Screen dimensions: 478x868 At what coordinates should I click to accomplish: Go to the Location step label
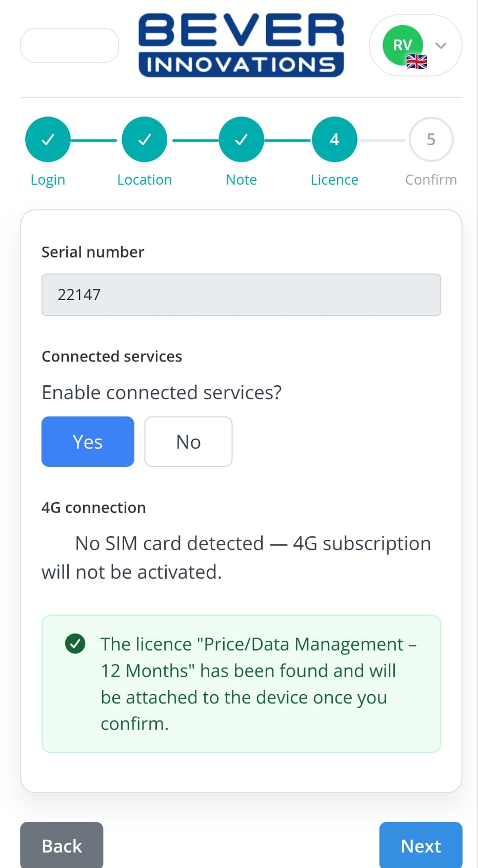tap(145, 180)
